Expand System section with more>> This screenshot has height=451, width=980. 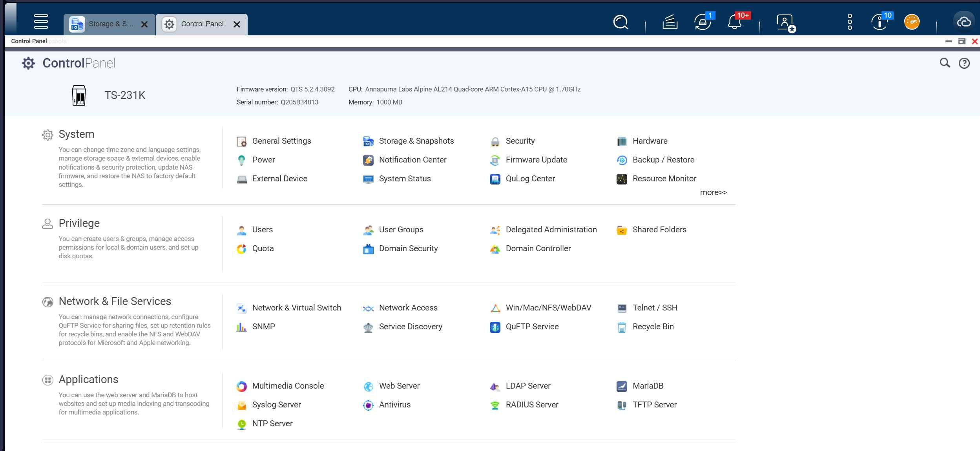click(x=713, y=192)
